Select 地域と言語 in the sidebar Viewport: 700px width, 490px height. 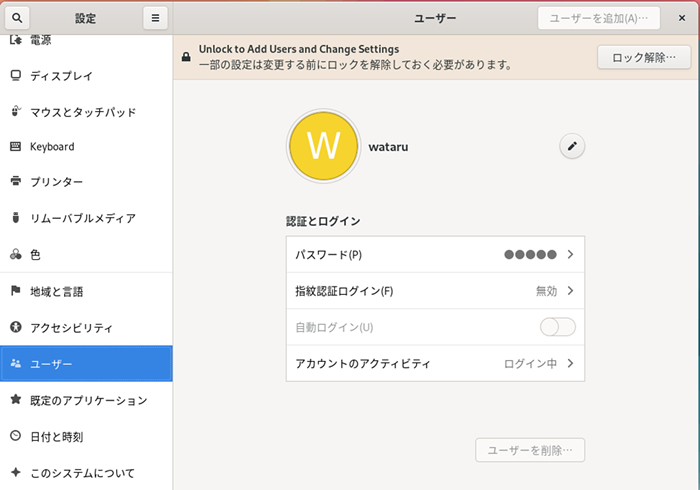point(57,292)
